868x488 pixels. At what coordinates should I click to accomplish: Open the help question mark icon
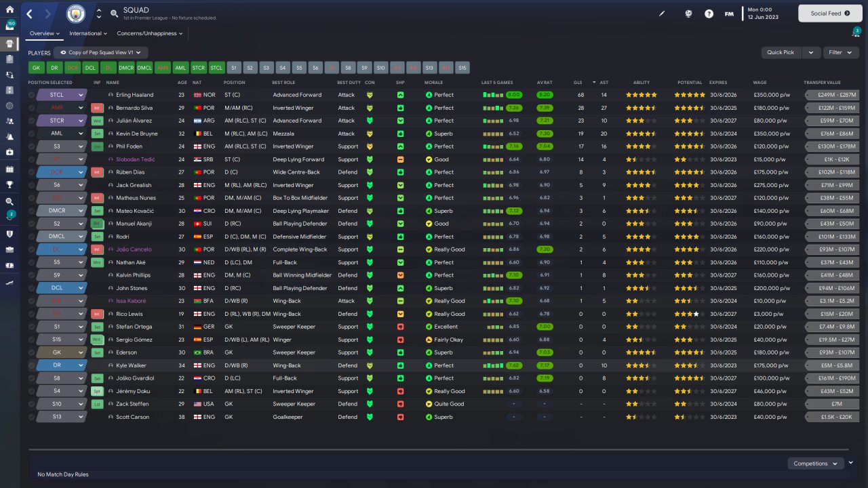(709, 14)
